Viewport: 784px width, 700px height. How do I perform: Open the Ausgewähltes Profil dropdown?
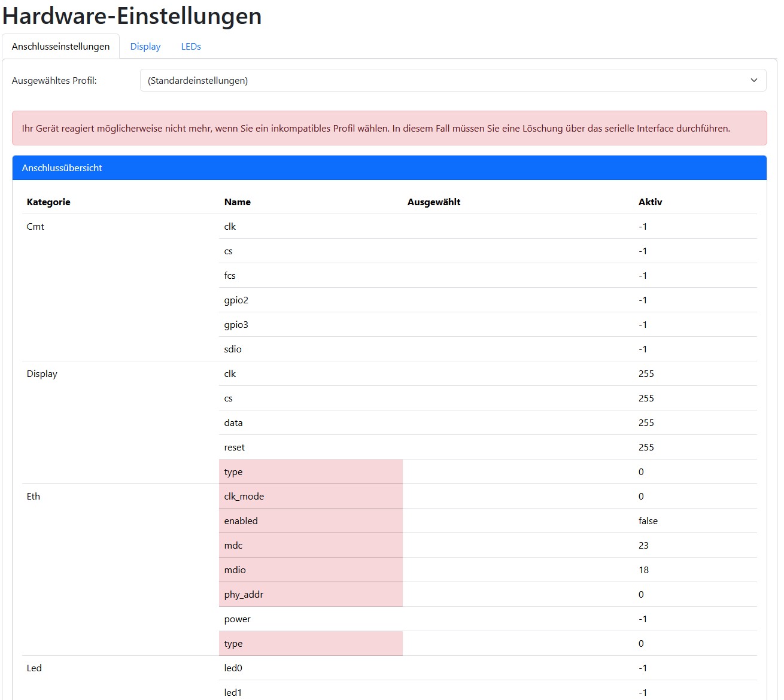pyautogui.click(x=452, y=80)
